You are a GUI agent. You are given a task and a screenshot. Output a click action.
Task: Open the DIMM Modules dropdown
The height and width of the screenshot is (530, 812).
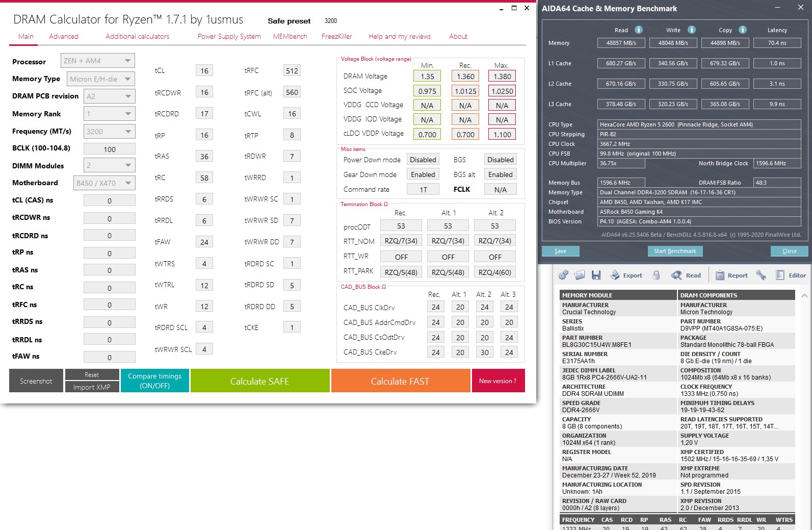click(x=109, y=165)
